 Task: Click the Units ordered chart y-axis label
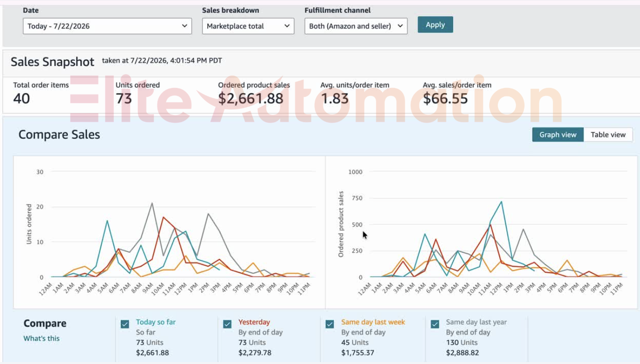click(29, 224)
